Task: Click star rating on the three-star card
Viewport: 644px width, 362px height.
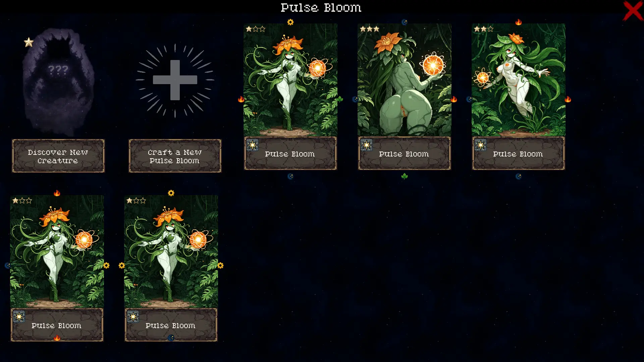Action: 369,29
